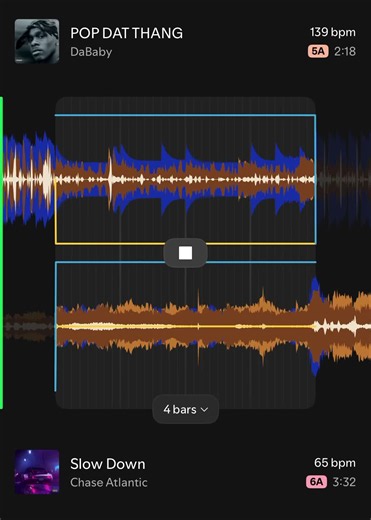Screen dimensions: 371x520
Task: Open the 4 bars length dropdown
Action: pyautogui.click(x=186, y=409)
